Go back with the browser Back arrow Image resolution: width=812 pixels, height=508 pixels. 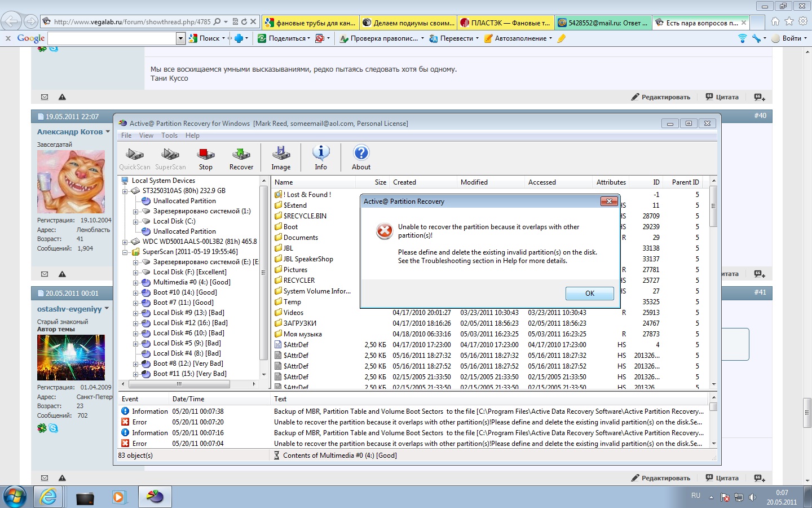pos(11,21)
